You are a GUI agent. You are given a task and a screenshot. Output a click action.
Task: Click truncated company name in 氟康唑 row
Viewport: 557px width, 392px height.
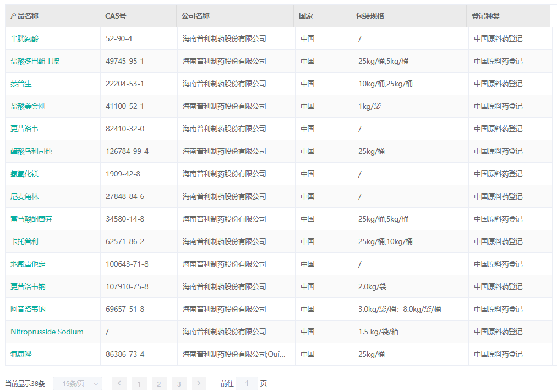click(x=234, y=354)
